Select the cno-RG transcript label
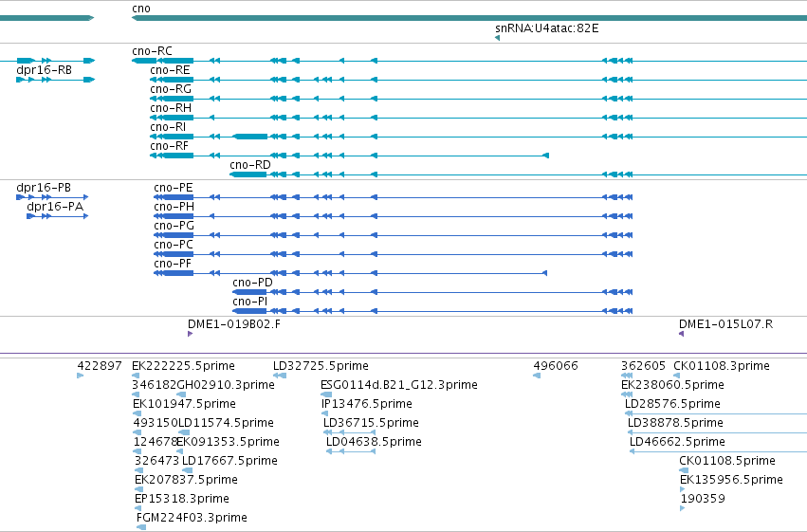The height and width of the screenshot is (532, 807). [x=171, y=89]
